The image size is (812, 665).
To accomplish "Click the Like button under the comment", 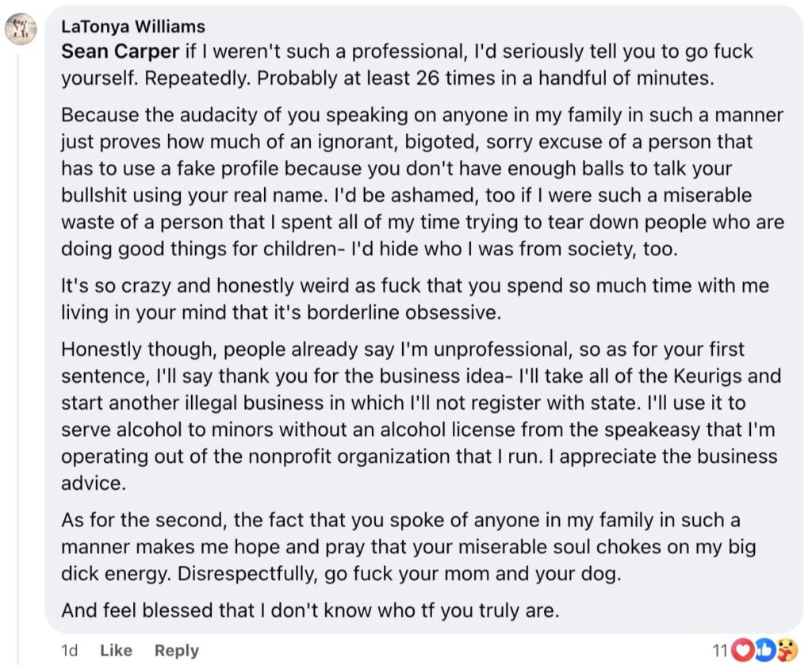I will point(116,651).
